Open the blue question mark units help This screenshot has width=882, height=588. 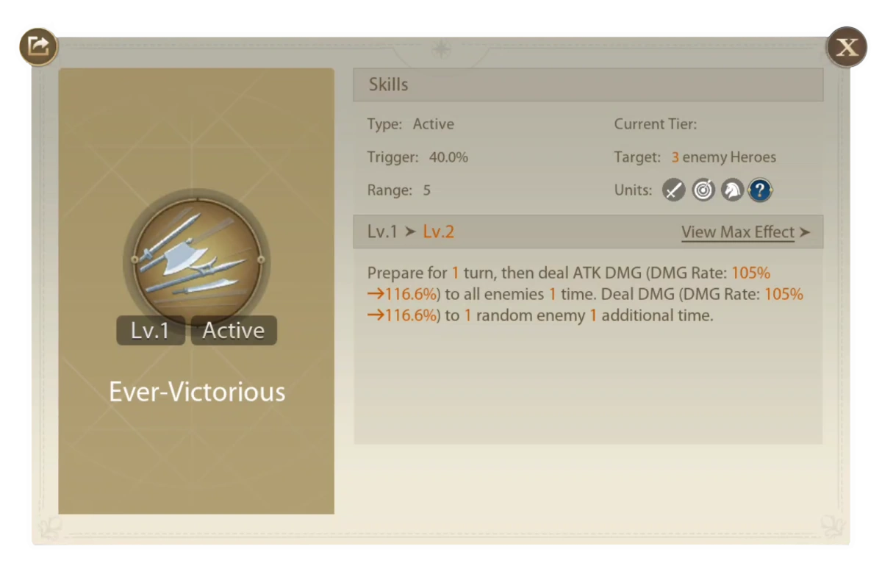click(x=761, y=190)
